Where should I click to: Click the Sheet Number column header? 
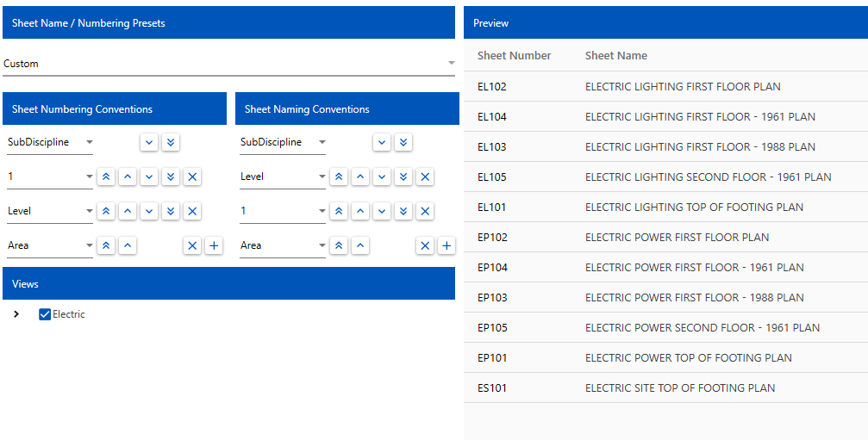click(515, 55)
